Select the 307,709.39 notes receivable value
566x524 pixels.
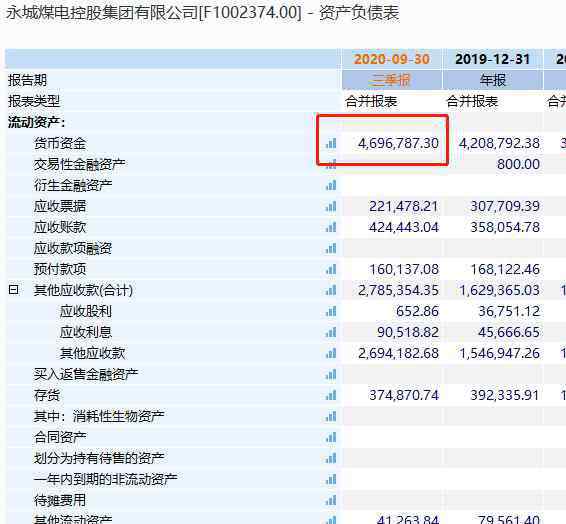point(505,206)
